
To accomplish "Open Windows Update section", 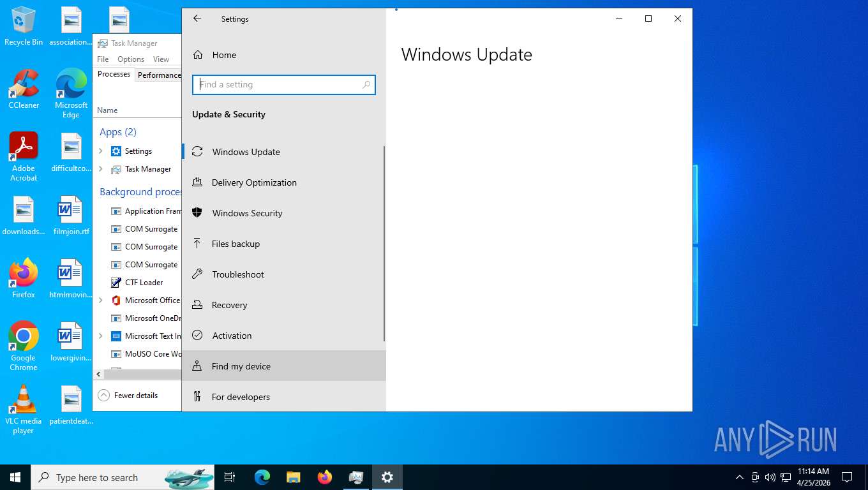I will [x=284, y=152].
